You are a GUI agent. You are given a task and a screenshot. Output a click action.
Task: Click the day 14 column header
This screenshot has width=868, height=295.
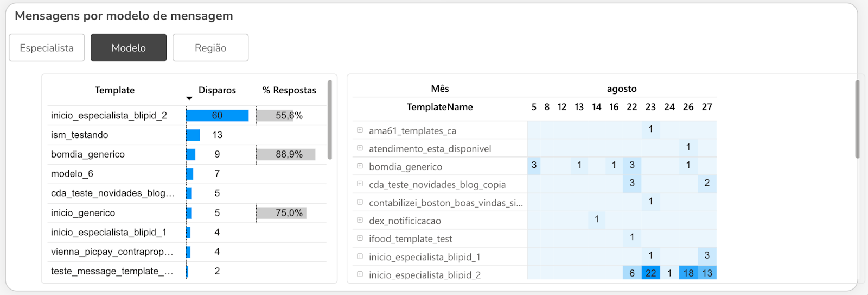[597, 107]
